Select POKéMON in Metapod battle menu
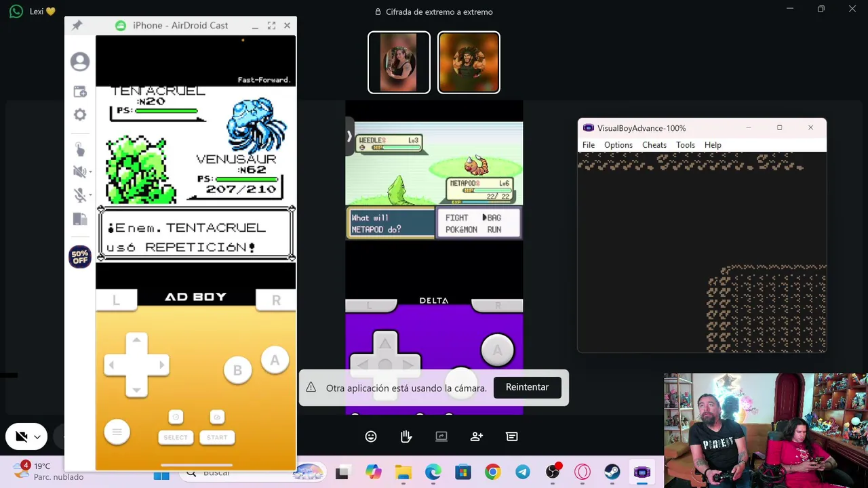The width and height of the screenshot is (868, 488). coord(461,230)
